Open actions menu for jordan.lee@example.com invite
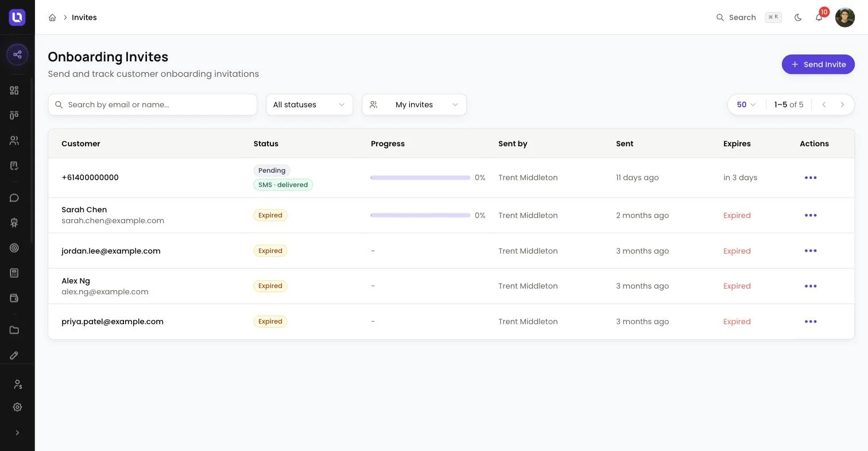This screenshot has width=868, height=451. (x=811, y=251)
